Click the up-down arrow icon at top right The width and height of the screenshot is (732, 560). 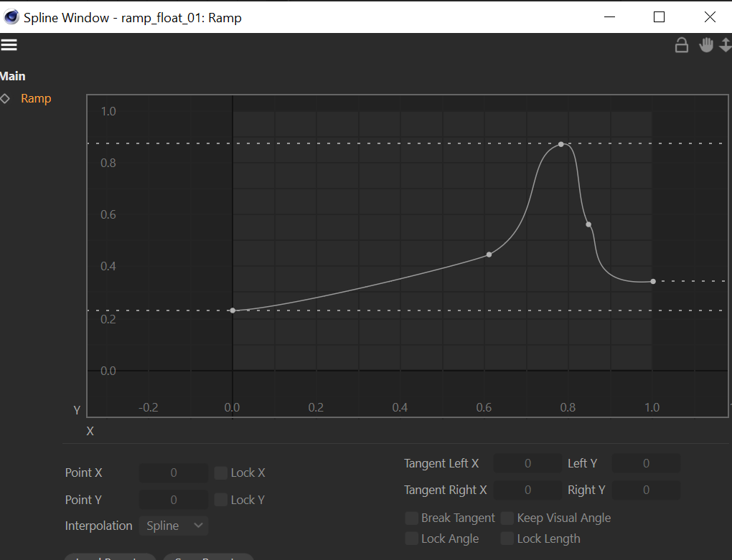[726, 44]
